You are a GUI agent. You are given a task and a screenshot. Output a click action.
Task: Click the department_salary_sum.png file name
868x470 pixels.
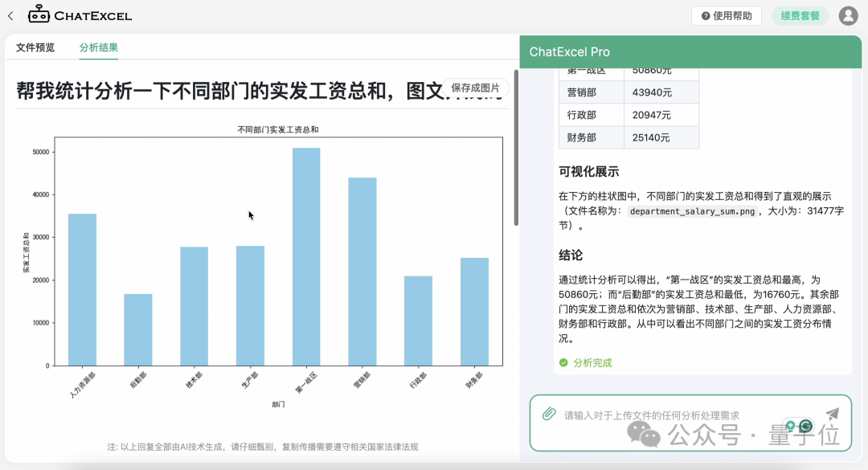click(x=692, y=211)
